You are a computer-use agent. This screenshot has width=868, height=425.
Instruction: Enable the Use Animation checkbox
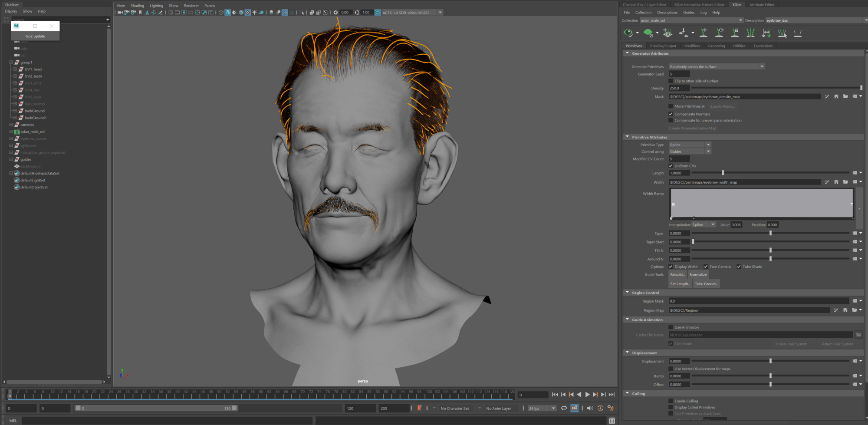[671, 327]
